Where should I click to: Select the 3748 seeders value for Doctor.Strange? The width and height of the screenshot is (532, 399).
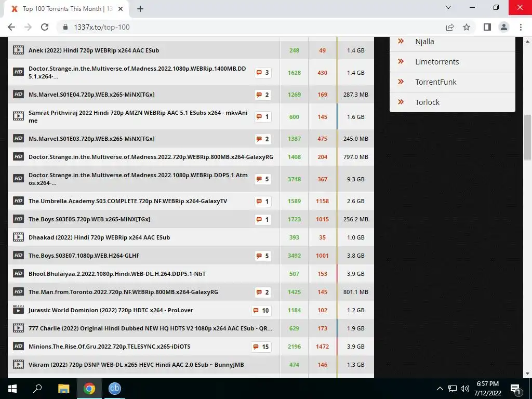294,179
